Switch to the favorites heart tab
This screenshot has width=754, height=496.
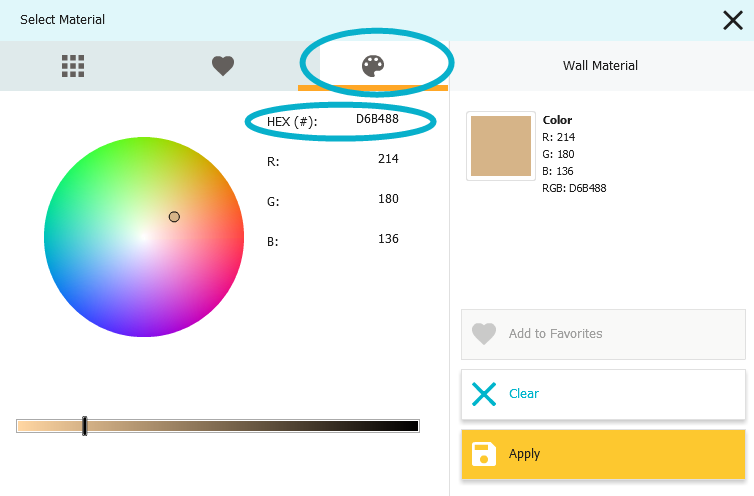tap(223, 66)
